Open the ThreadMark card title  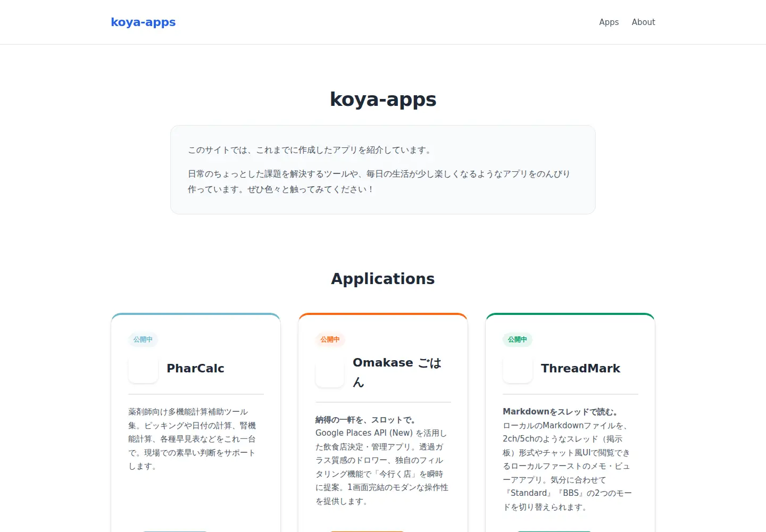pyautogui.click(x=580, y=368)
